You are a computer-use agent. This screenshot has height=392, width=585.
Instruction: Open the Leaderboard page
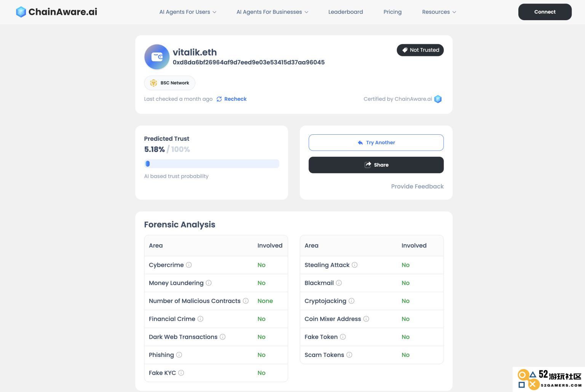pyautogui.click(x=345, y=12)
